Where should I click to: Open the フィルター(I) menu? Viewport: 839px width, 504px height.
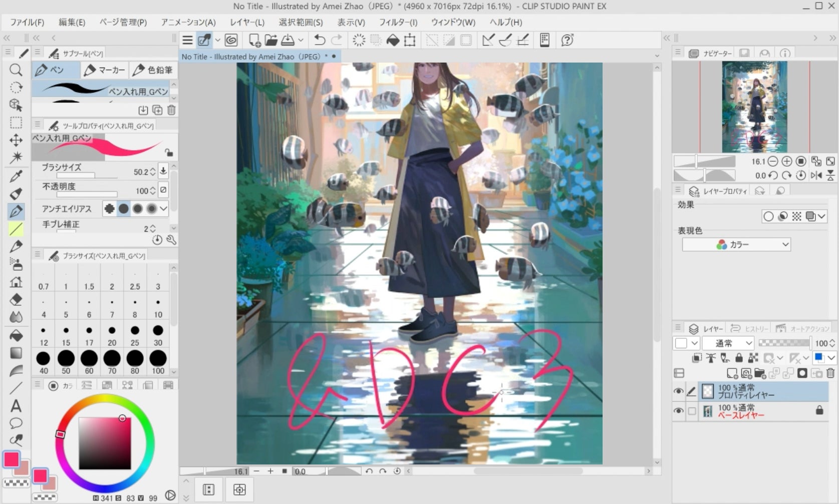click(x=398, y=22)
